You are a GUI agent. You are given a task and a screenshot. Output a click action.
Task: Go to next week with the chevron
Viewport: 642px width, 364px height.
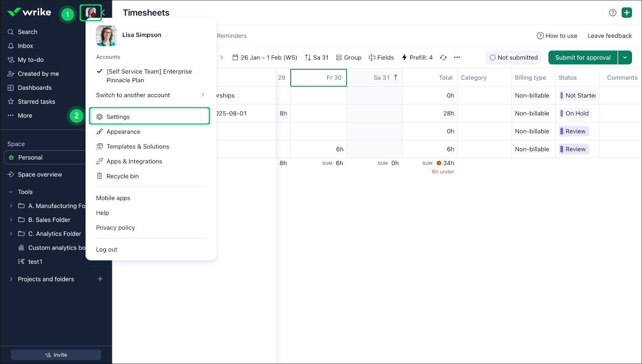pos(222,57)
